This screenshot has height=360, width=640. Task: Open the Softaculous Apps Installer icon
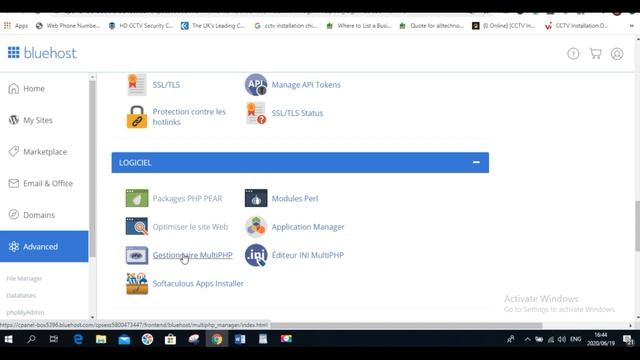pos(137,283)
